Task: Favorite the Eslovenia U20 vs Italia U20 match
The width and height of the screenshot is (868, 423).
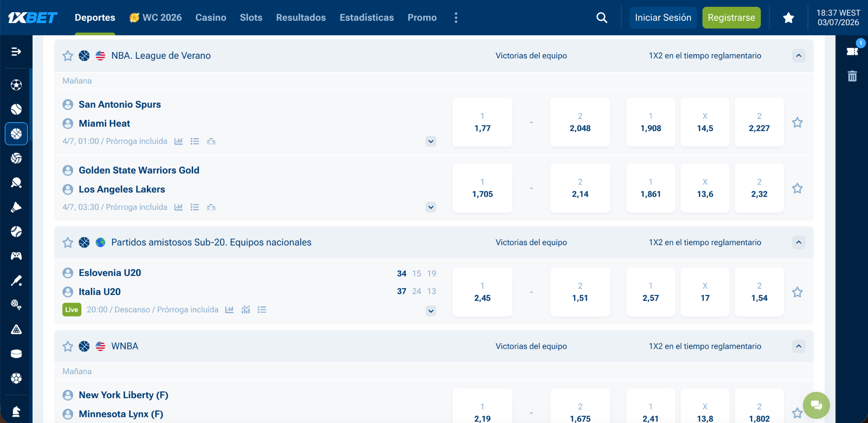Action: 797,292
